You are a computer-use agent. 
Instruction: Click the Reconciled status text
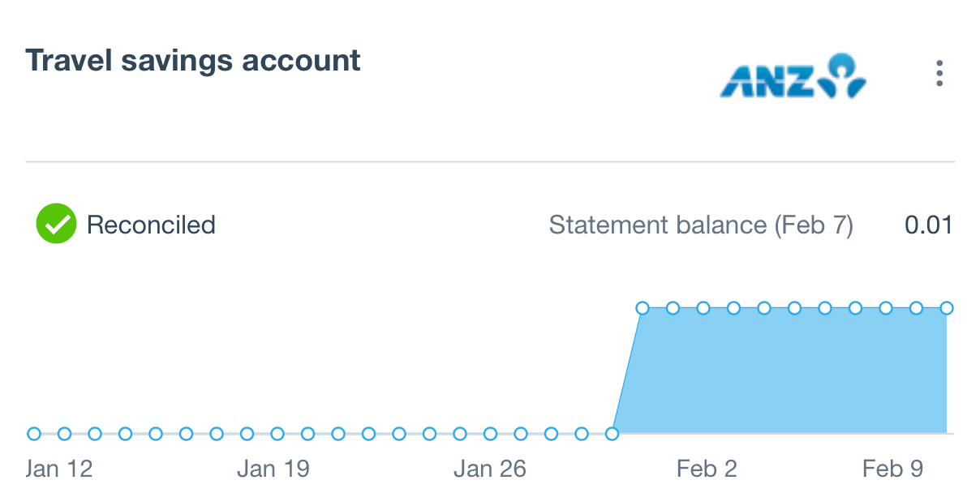(x=151, y=225)
